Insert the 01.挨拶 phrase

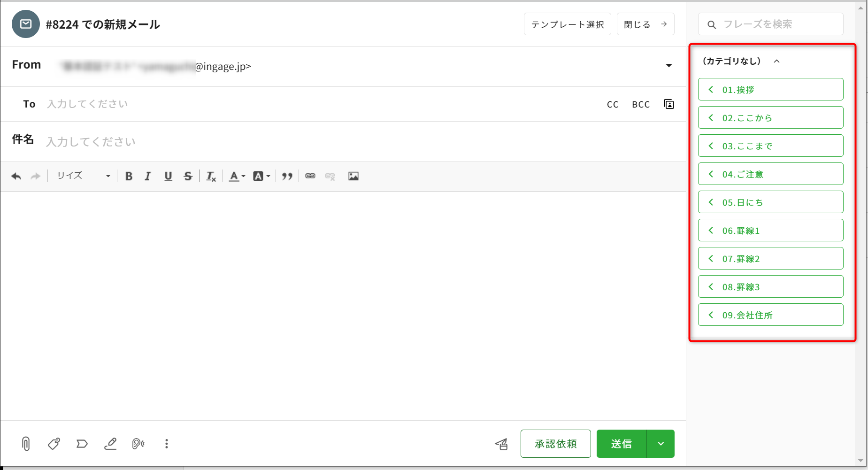tap(770, 90)
